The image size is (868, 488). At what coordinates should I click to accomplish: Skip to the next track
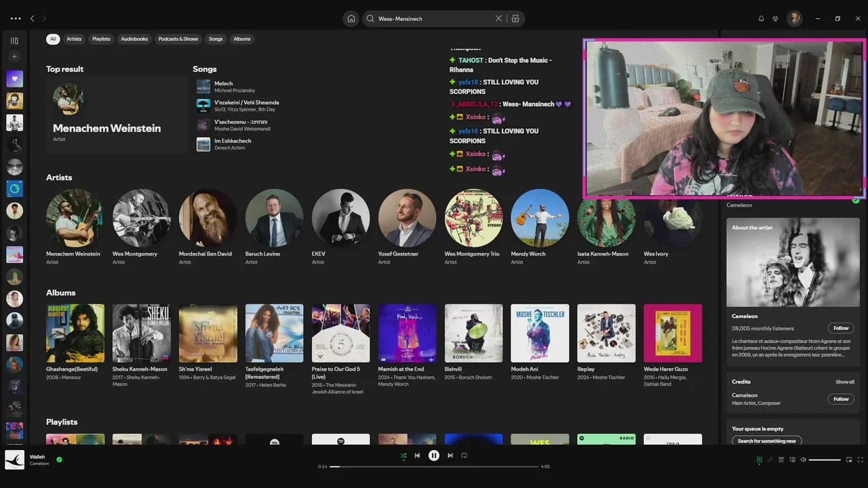click(x=450, y=455)
